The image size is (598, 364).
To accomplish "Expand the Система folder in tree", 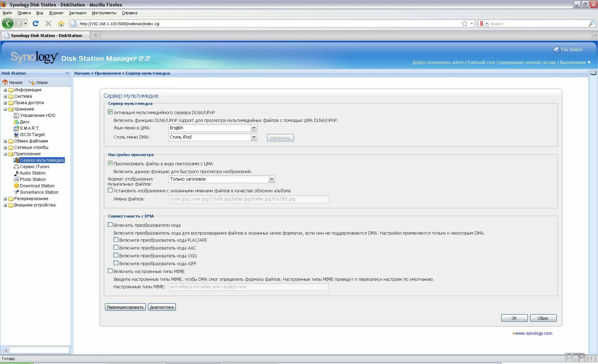I will pyautogui.click(x=5, y=96).
